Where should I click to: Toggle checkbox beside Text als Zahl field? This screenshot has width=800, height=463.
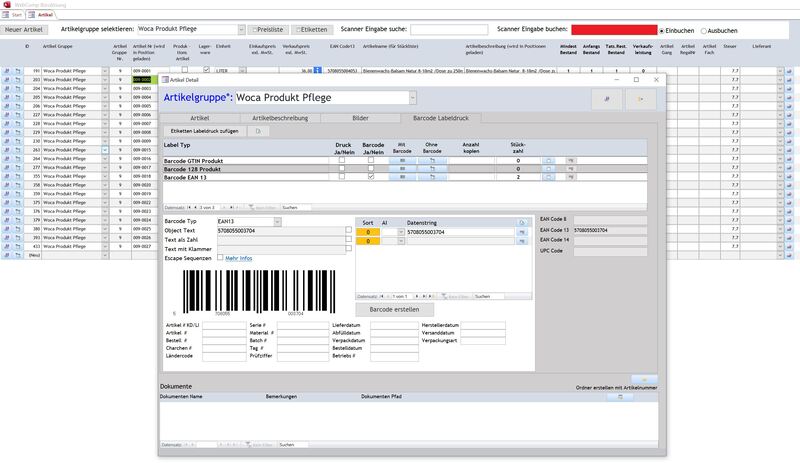[348, 239]
